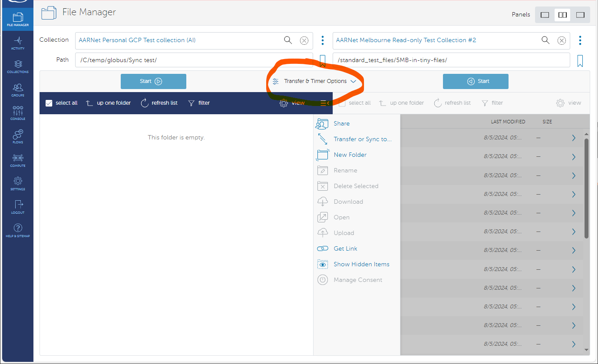Edit the left Path field
The width and height of the screenshot is (598, 364).
point(194,60)
